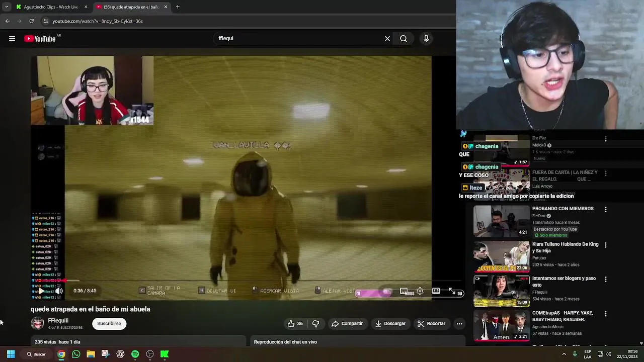Open options menu for 'De Pie' video

pos(606,139)
